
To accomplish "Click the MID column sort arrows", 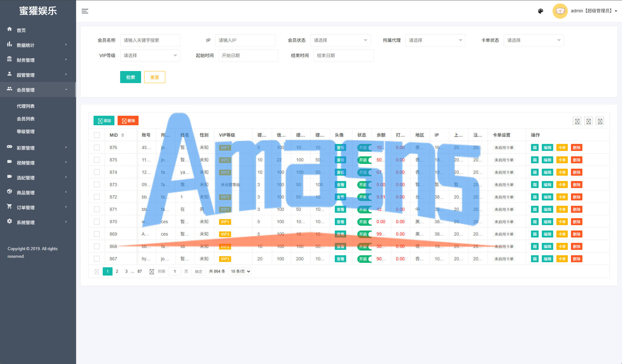I will 123,135.
